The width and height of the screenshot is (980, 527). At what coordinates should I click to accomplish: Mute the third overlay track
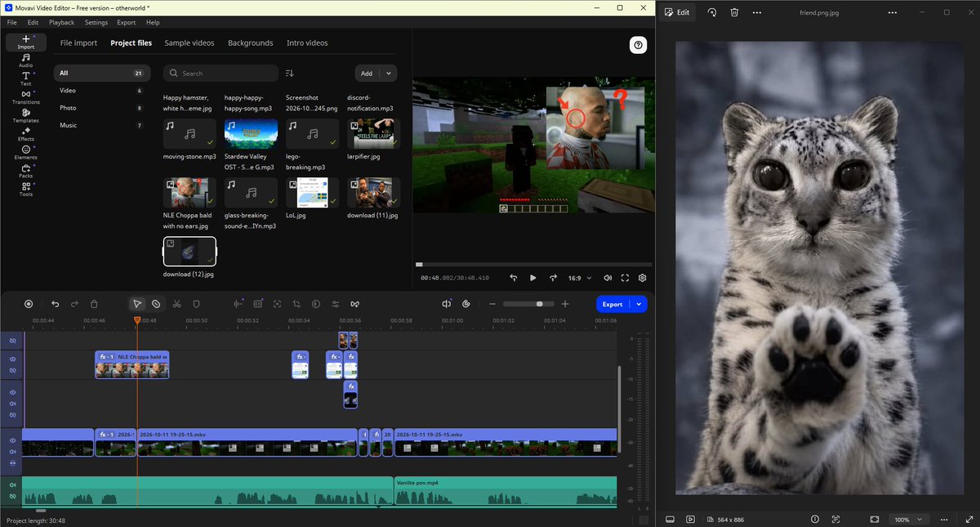pos(13,403)
